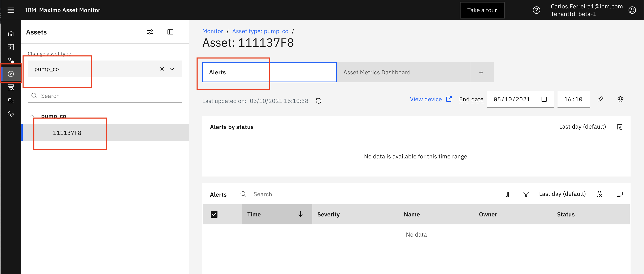The width and height of the screenshot is (644, 274).
Task: Refresh the last updated data
Action: pos(318,101)
